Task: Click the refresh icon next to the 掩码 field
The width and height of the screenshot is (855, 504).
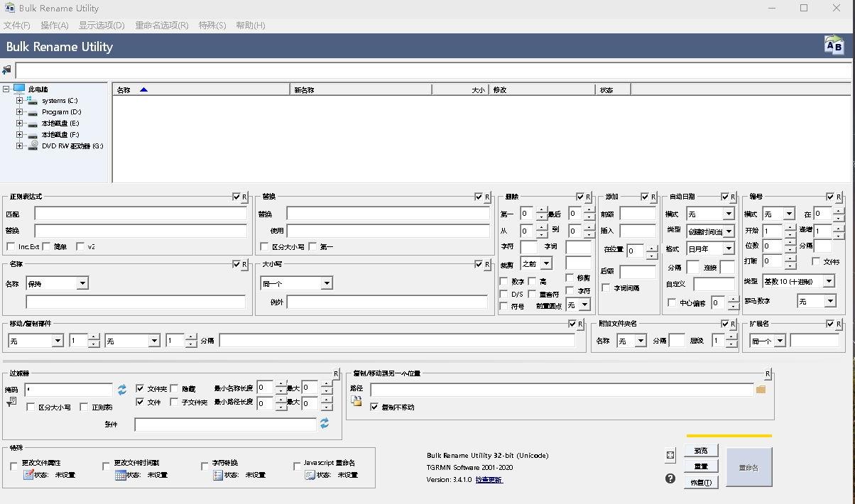Action: coord(122,390)
